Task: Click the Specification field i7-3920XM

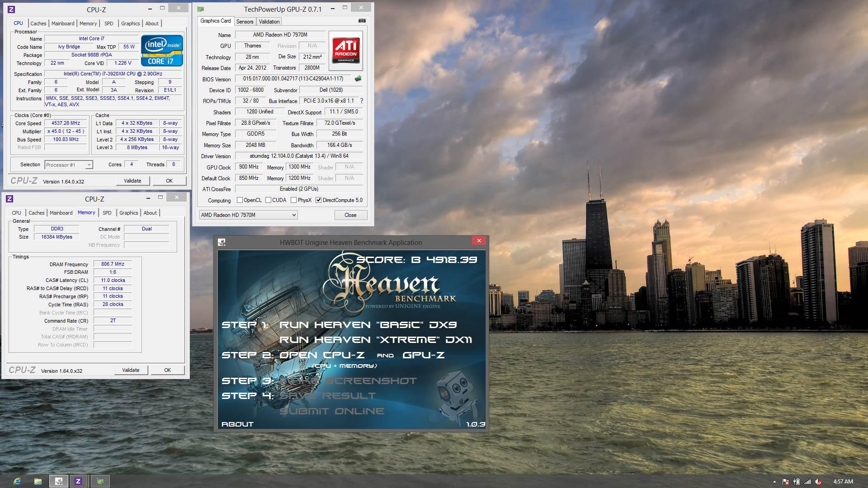Action: coord(113,74)
